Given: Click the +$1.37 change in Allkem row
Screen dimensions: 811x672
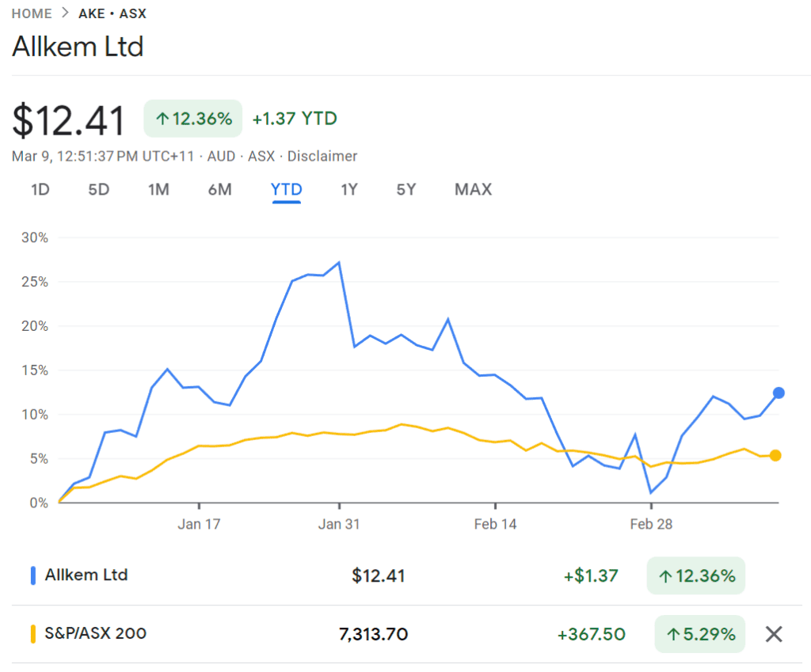Looking at the screenshot, I should [591, 575].
